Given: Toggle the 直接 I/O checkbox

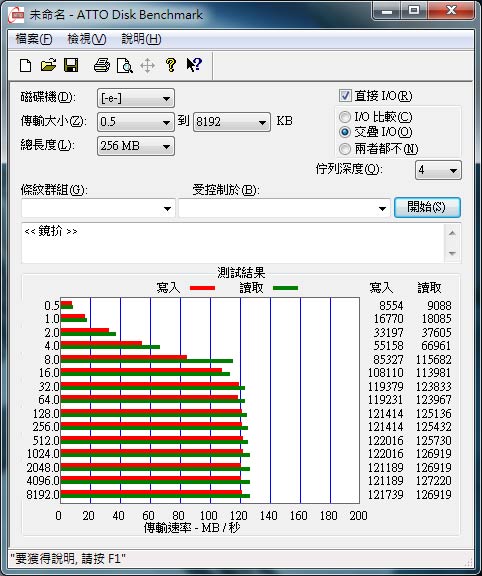Looking at the screenshot, I should [x=345, y=96].
